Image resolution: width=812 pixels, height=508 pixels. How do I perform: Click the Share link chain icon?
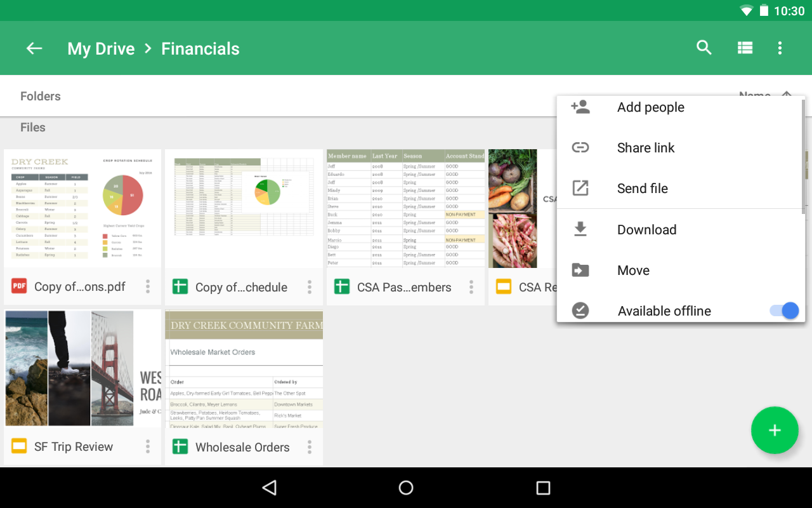580,147
